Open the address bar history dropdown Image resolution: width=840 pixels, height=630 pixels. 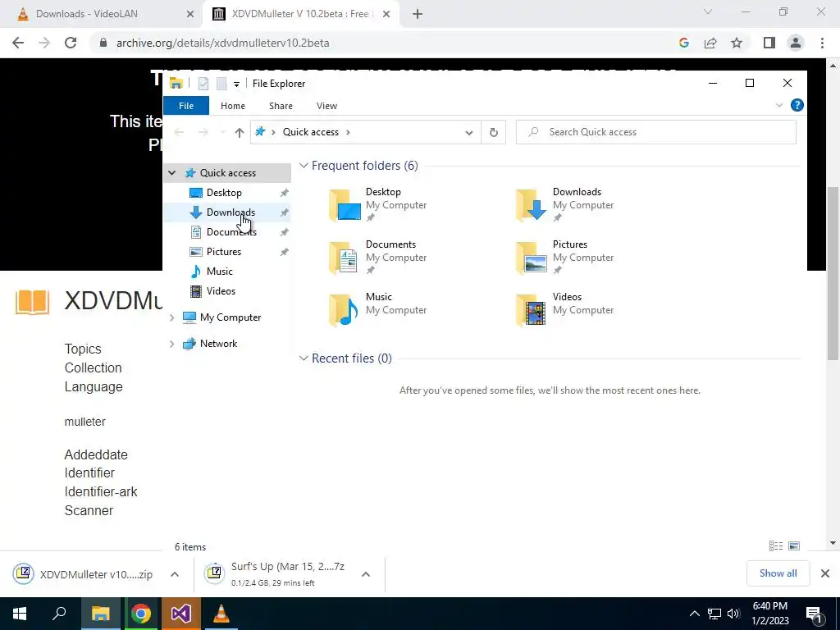(x=468, y=132)
